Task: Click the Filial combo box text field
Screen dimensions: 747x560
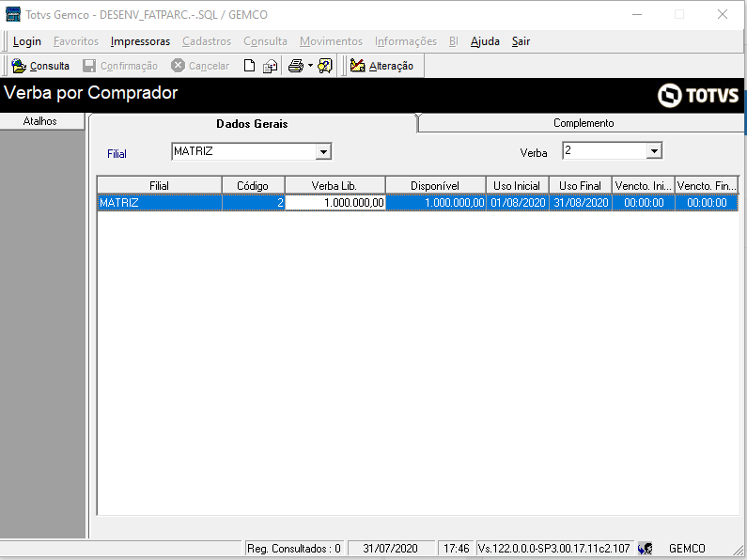Action: (243, 151)
